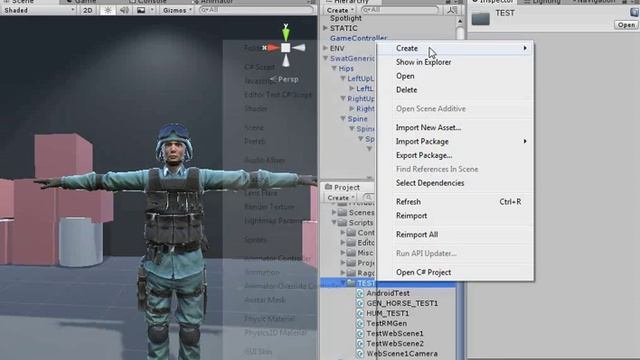
Task: Expand the Scenes folder in Project
Action: point(334,213)
